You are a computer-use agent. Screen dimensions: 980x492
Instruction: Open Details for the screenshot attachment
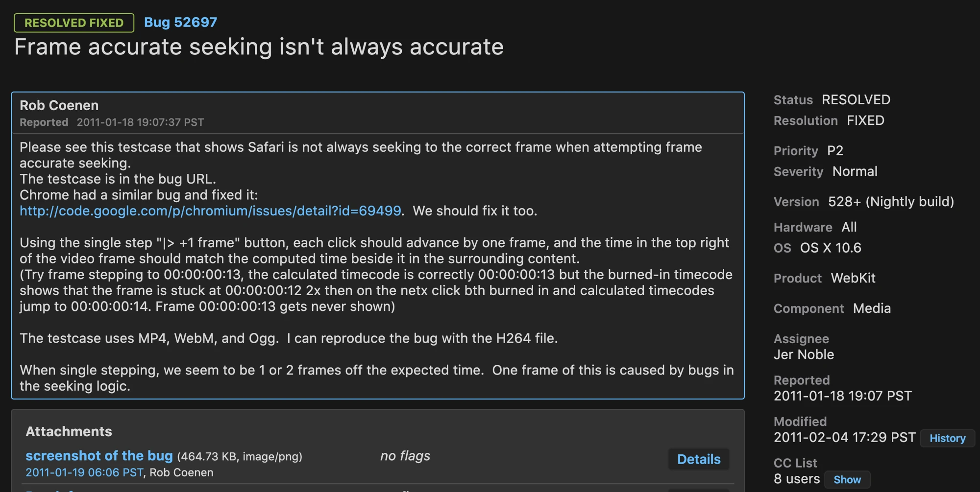pyautogui.click(x=698, y=459)
